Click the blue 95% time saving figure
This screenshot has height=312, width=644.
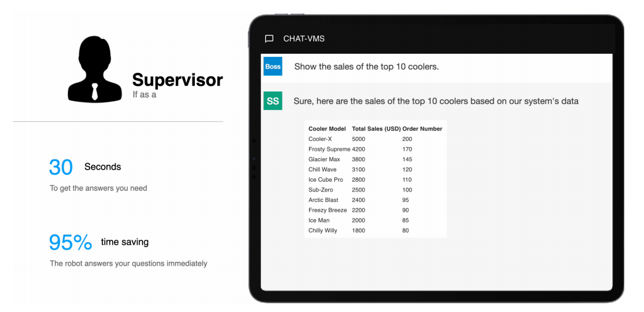click(71, 242)
